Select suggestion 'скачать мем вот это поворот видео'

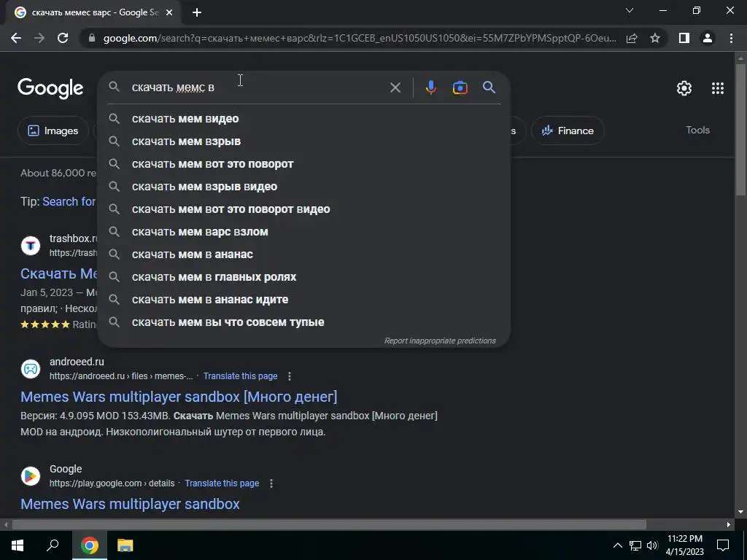tap(304, 209)
